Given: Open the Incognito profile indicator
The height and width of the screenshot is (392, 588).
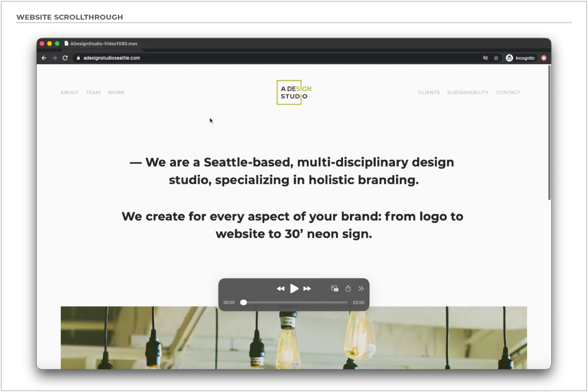Looking at the screenshot, I should click(521, 58).
